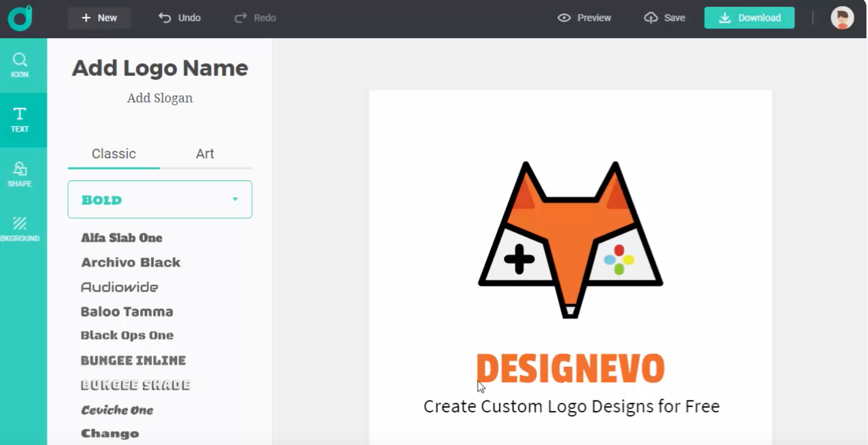Click the DesignEvo home logo
The image size is (868, 445).
(x=19, y=17)
